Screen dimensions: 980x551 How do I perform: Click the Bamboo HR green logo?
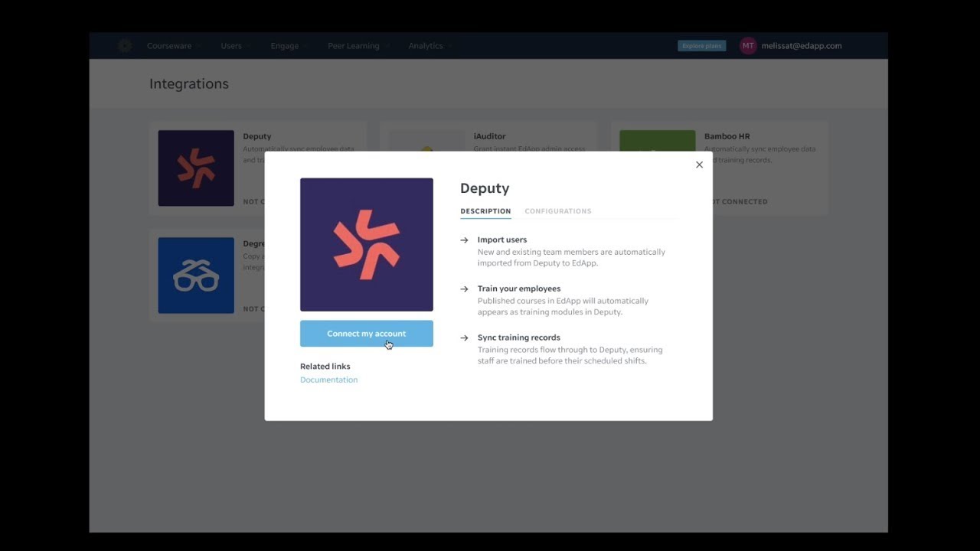(x=658, y=141)
